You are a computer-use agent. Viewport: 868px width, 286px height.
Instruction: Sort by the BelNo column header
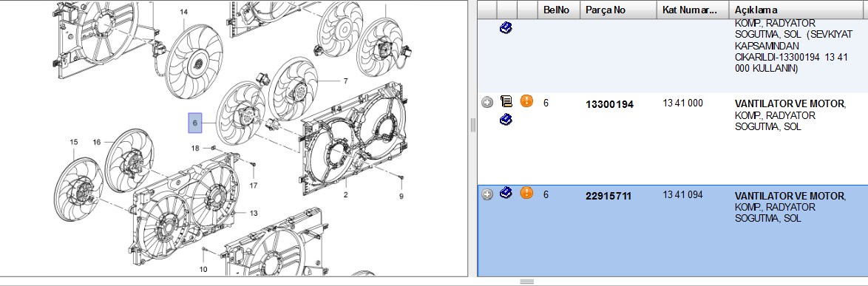[x=558, y=10]
